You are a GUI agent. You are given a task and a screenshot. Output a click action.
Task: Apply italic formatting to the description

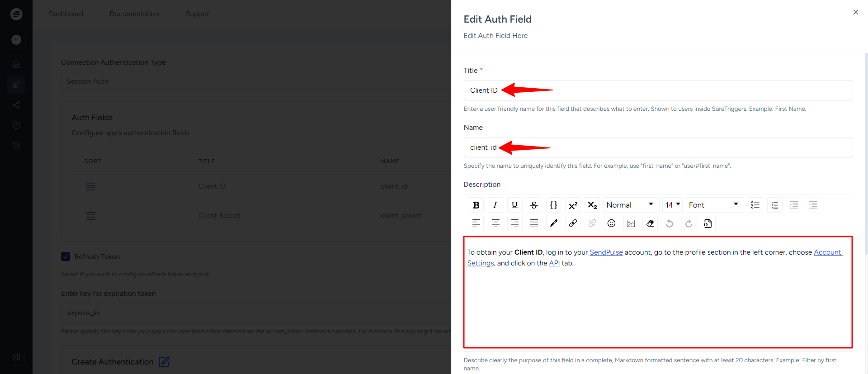(495, 205)
